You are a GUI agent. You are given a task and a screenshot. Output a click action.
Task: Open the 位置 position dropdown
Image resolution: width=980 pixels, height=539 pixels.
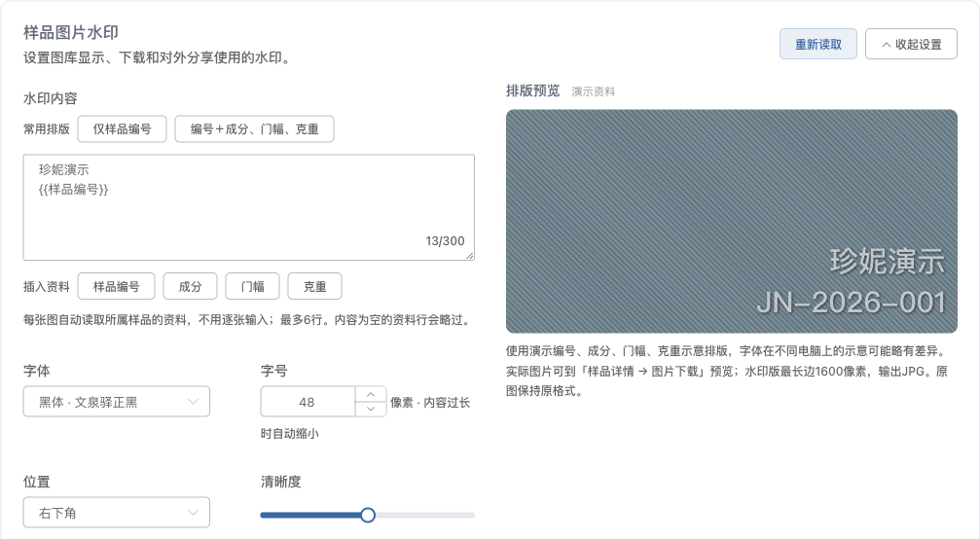click(116, 513)
